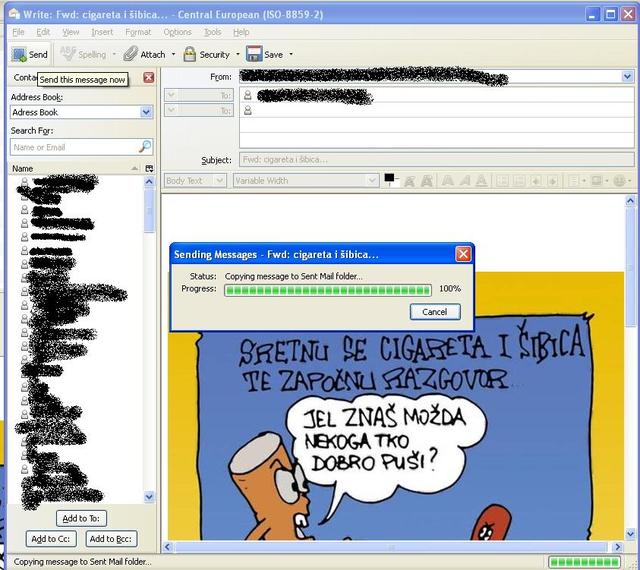This screenshot has height=570, width=640.
Task: Click the message body scroll down arrow
Action: (x=630, y=533)
